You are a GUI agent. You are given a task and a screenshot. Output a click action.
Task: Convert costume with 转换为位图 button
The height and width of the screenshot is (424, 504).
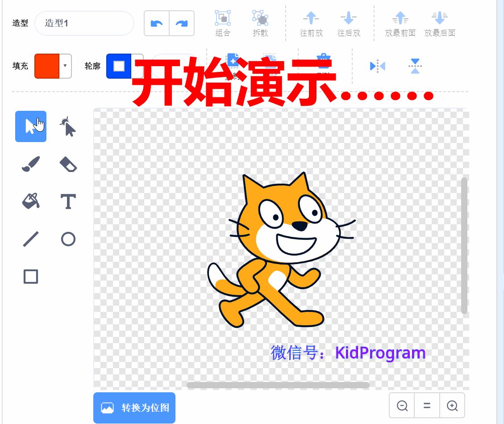(134, 407)
